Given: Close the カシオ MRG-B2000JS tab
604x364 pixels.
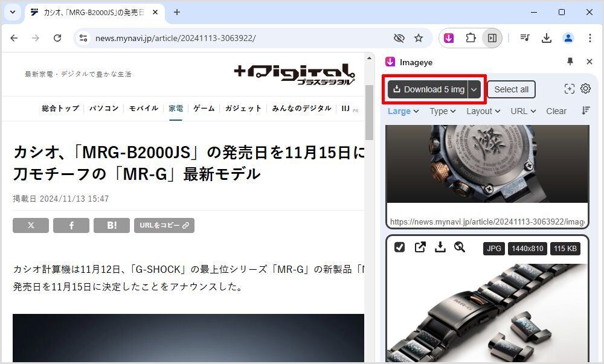Looking at the screenshot, I should coord(155,12).
